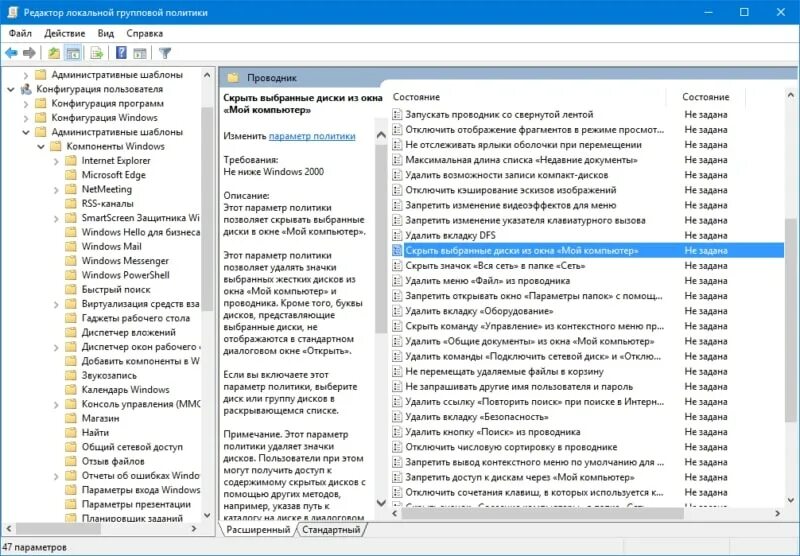Click the Forward arrow toolbar icon
The image size is (800, 556).
pyautogui.click(x=30, y=53)
